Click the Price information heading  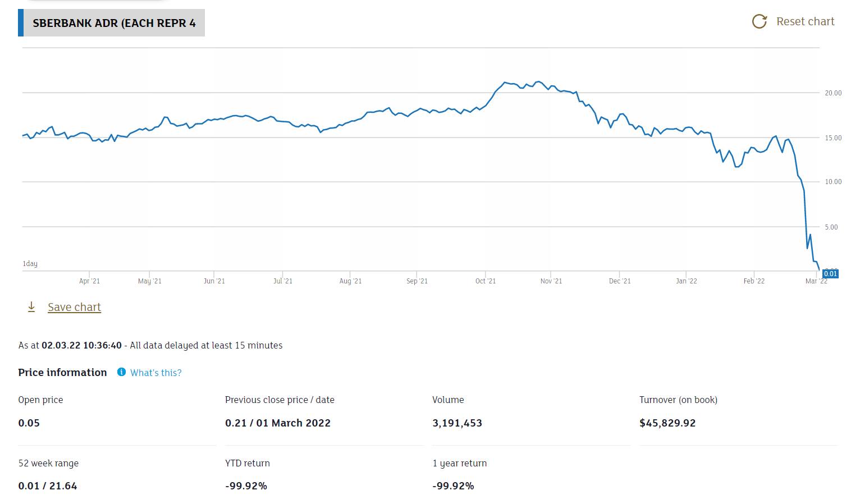pos(62,372)
